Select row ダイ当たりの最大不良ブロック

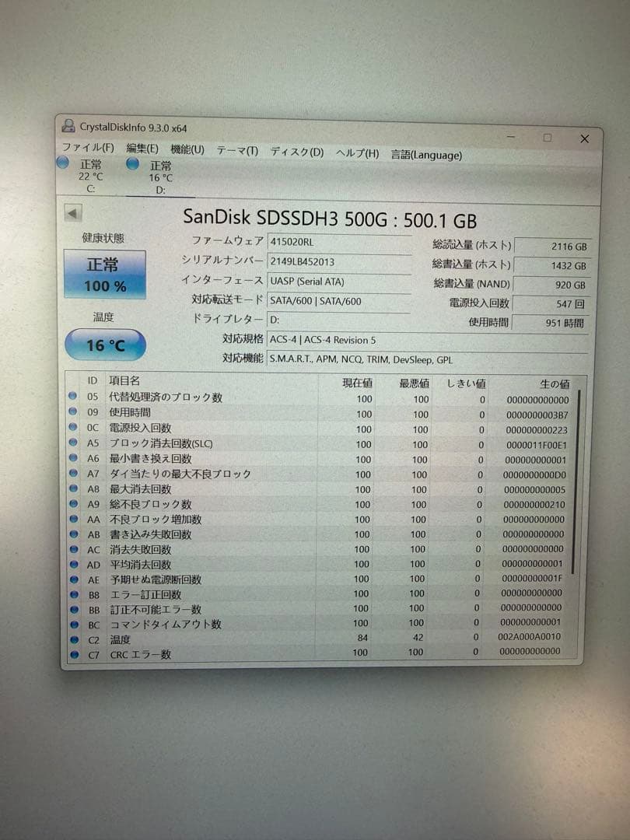[x=321, y=474]
